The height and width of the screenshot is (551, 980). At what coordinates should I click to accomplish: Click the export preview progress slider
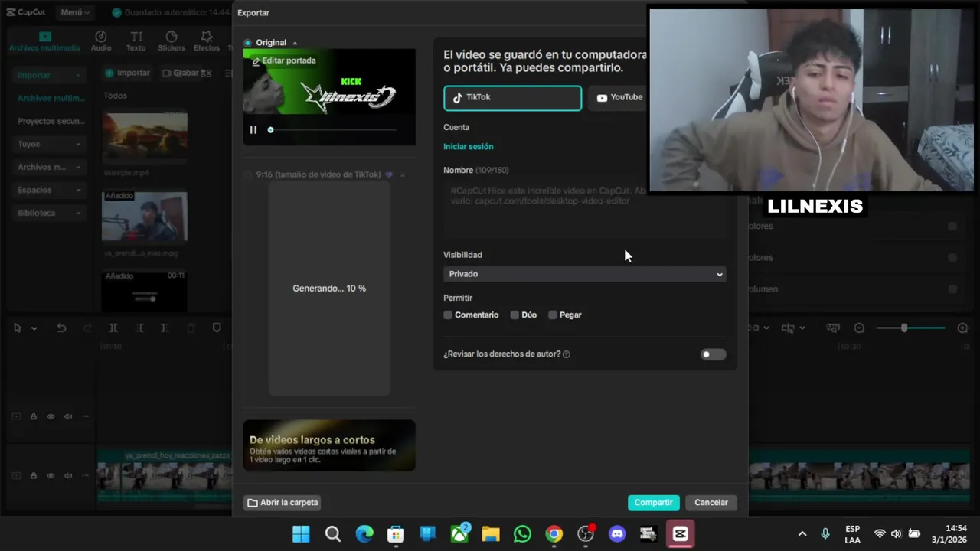pos(333,130)
